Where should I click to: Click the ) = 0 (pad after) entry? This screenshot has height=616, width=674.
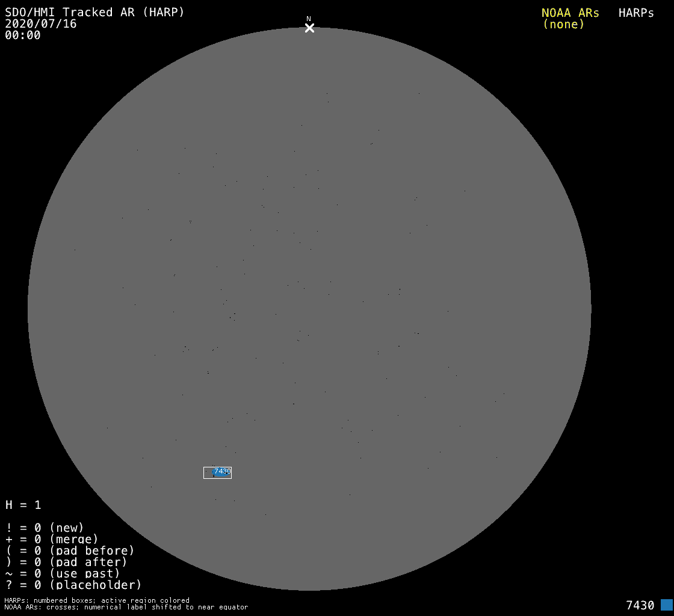coord(66,562)
